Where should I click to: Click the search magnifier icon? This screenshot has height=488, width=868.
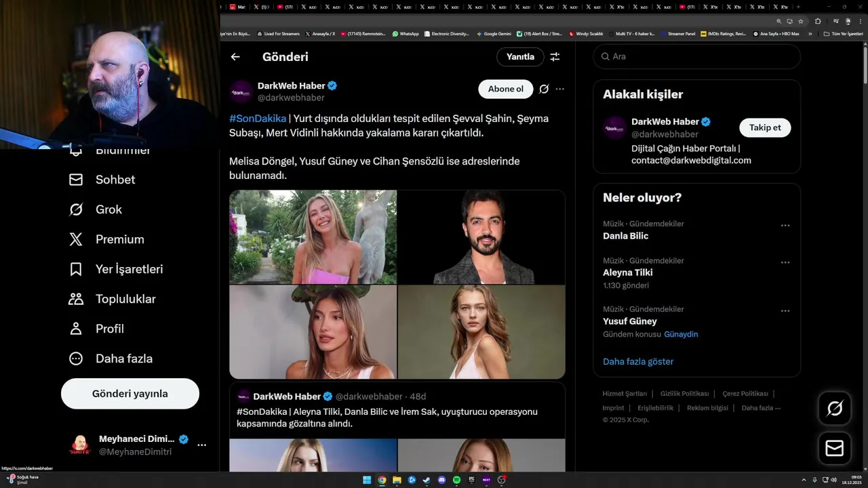click(606, 56)
